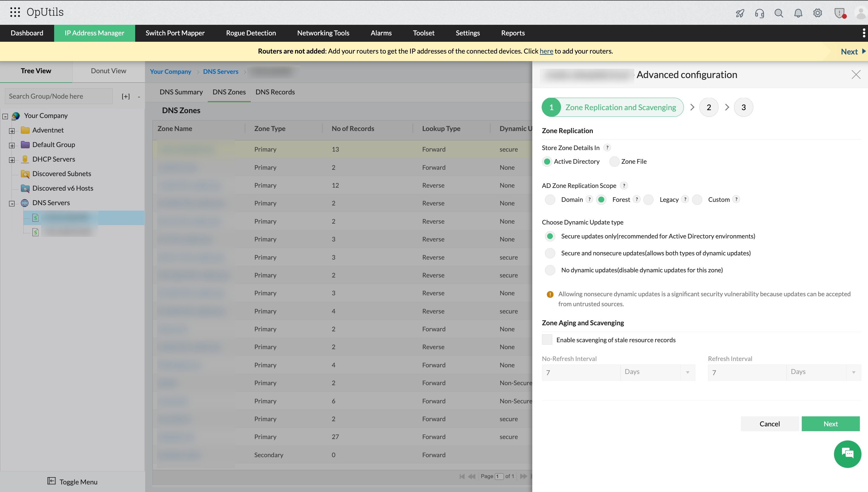Click the OpUtils apps grid icon

click(15, 12)
